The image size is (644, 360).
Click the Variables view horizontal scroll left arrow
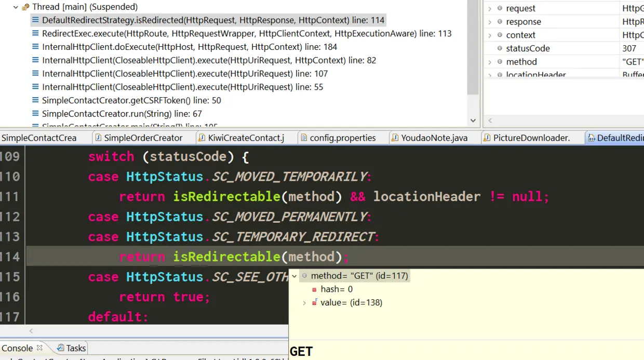[490, 121]
